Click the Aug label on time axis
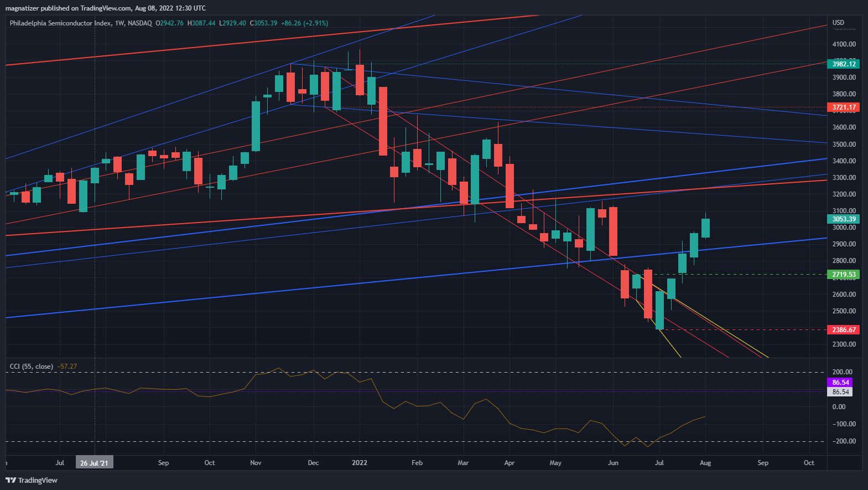 point(705,463)
